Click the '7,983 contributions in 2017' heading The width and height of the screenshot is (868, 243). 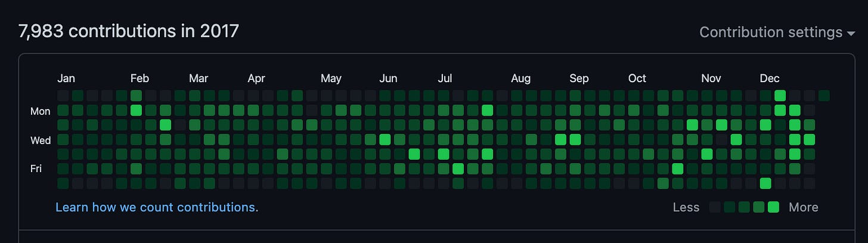[129, 31]
